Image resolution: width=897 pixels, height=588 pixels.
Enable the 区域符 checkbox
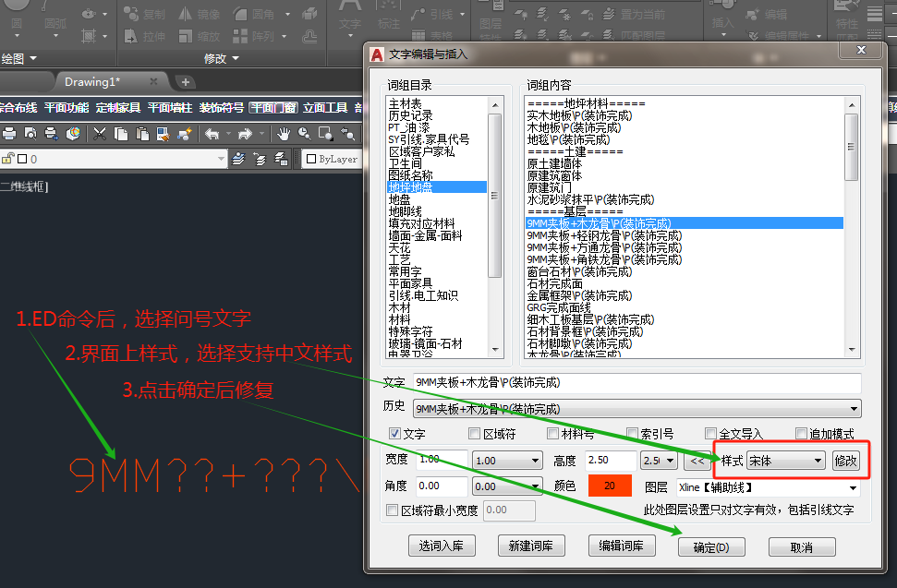pos(474,434)
